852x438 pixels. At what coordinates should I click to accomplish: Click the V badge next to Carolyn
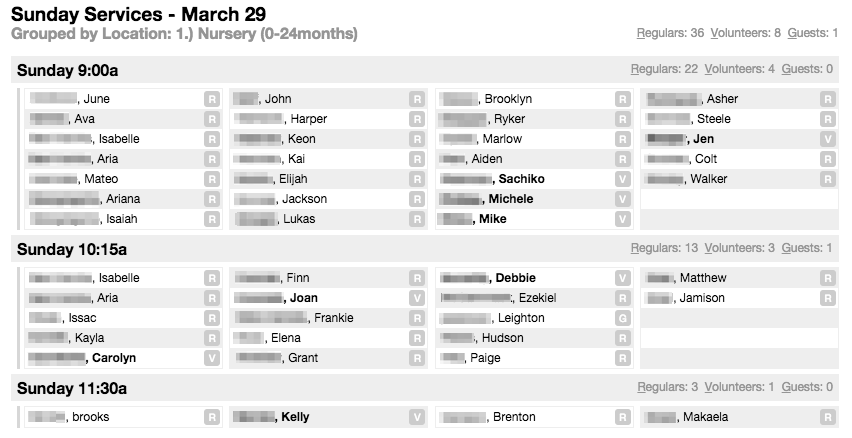(212, 358)
